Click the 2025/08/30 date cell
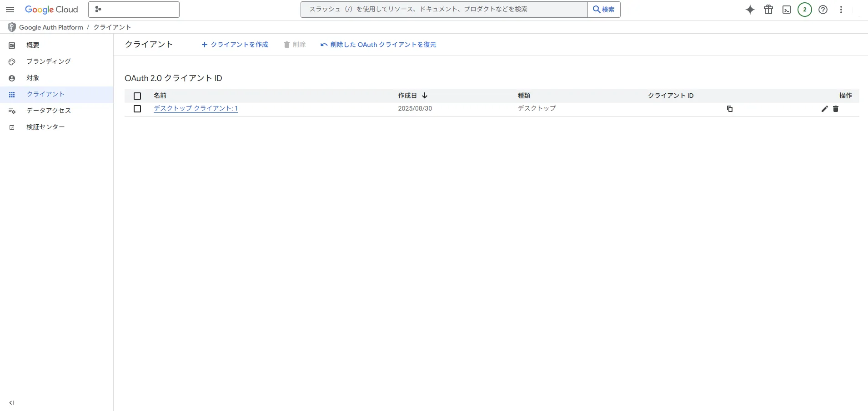The image size is (868, 411). pos(415,109)
